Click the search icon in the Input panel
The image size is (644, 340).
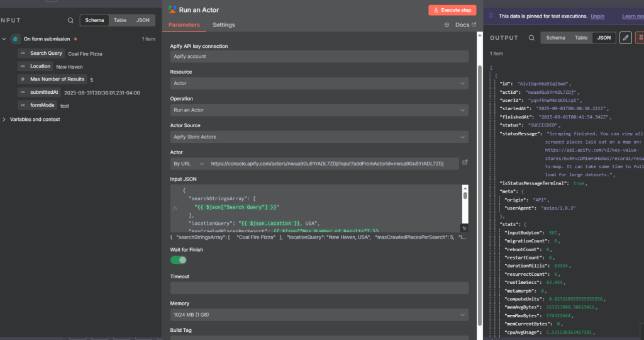pyautogui.click(x=70, y=20)
